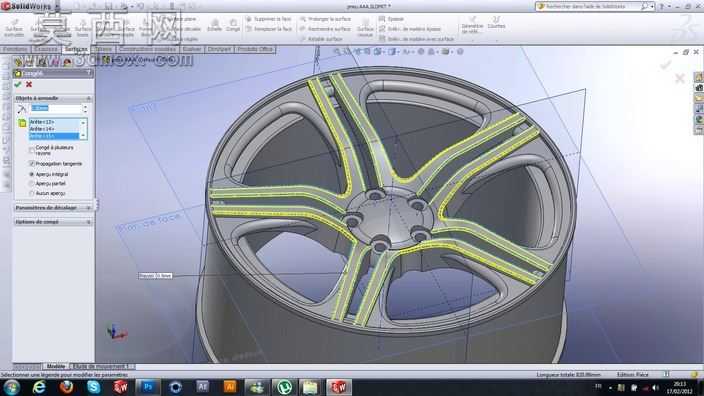Click Géométrie de référence tool
The width and height of the screenshot is (704, 396).
tap(472, 25)
